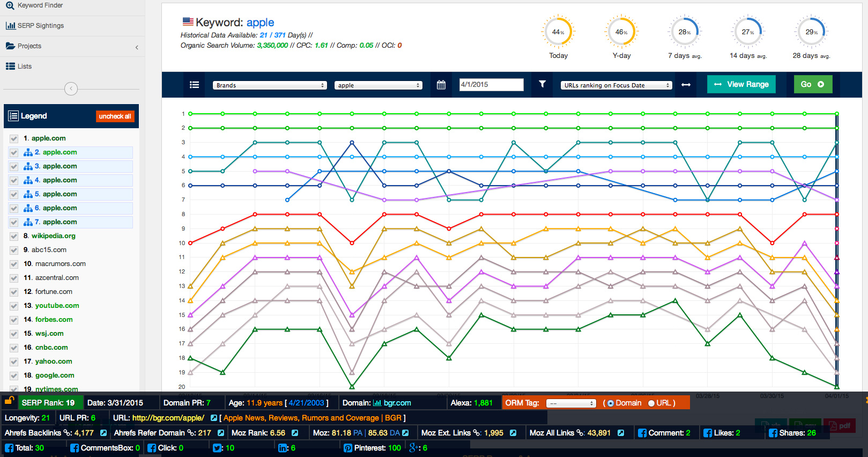Click the pdf export button
Viewport: 868px width, 457px height.
pos(840,426)
